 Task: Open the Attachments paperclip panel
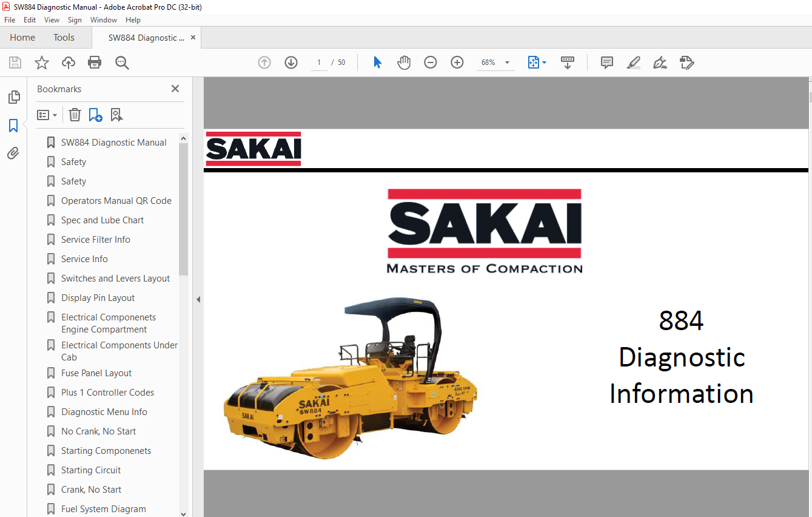point(13,153)
